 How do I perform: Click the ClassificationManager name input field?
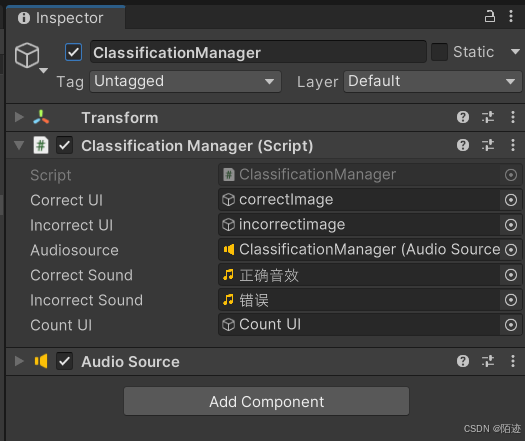point(258,52)
